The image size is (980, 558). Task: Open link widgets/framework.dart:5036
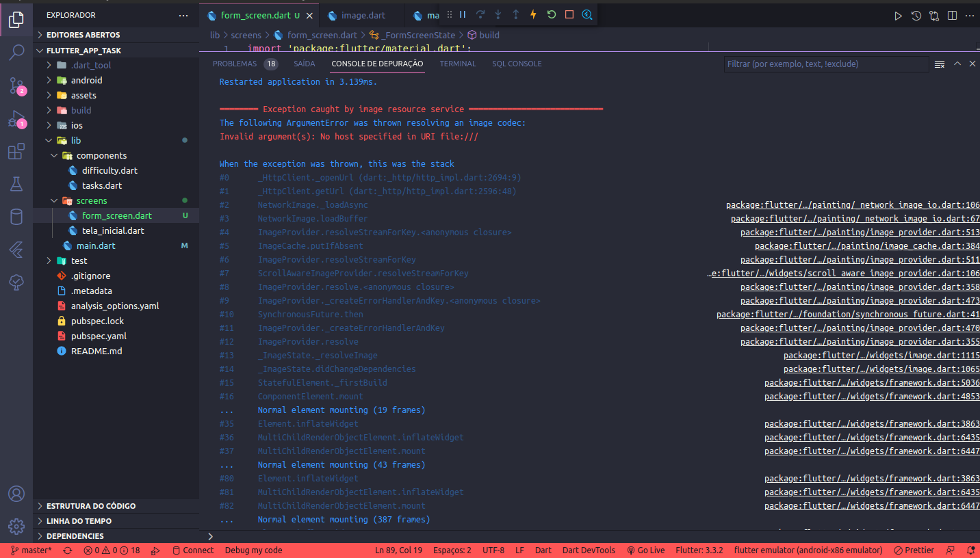point(872,383)
